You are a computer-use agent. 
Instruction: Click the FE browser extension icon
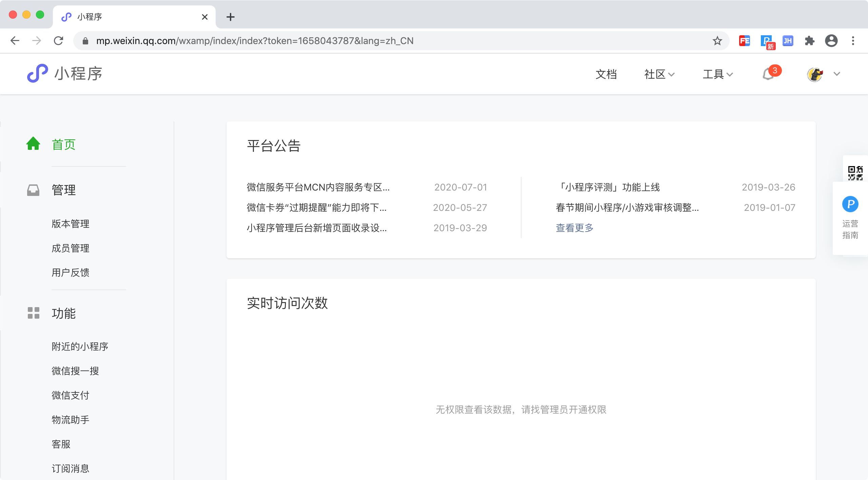tap(744, 41)
